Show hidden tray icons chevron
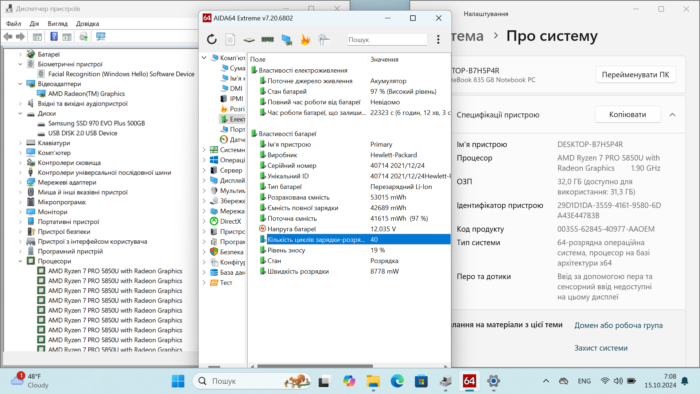700x394 pixels. click(546, 381)
